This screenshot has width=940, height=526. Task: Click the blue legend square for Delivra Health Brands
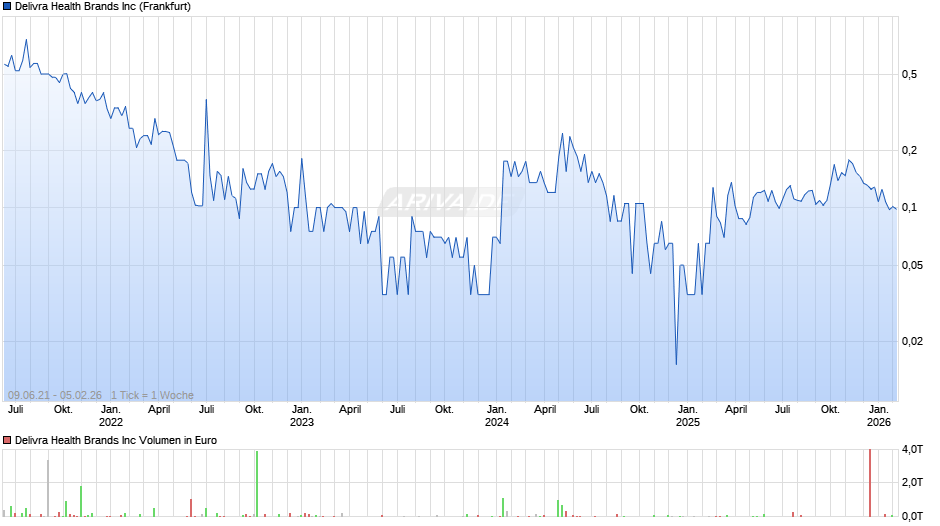tap(7, 7)
